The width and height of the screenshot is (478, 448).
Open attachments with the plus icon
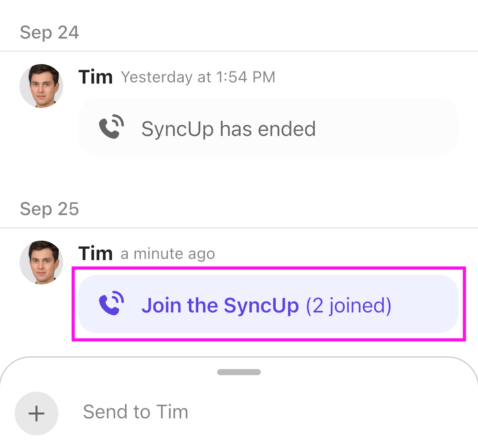tap(36, 413)
